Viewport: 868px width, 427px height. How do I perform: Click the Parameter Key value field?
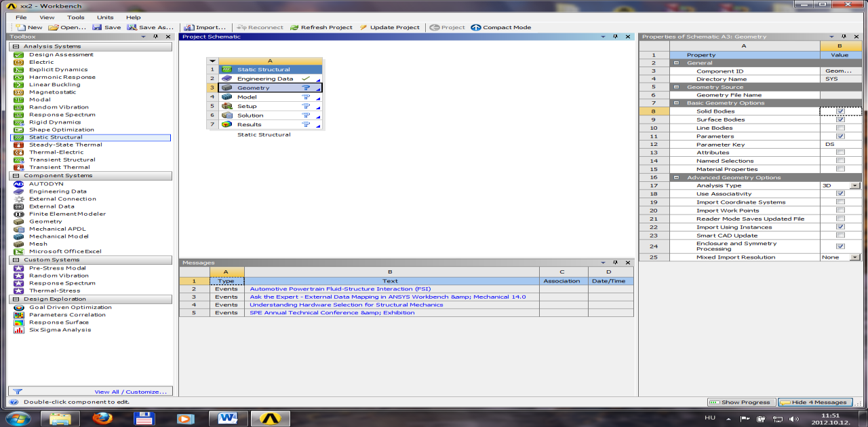(840, 145)
